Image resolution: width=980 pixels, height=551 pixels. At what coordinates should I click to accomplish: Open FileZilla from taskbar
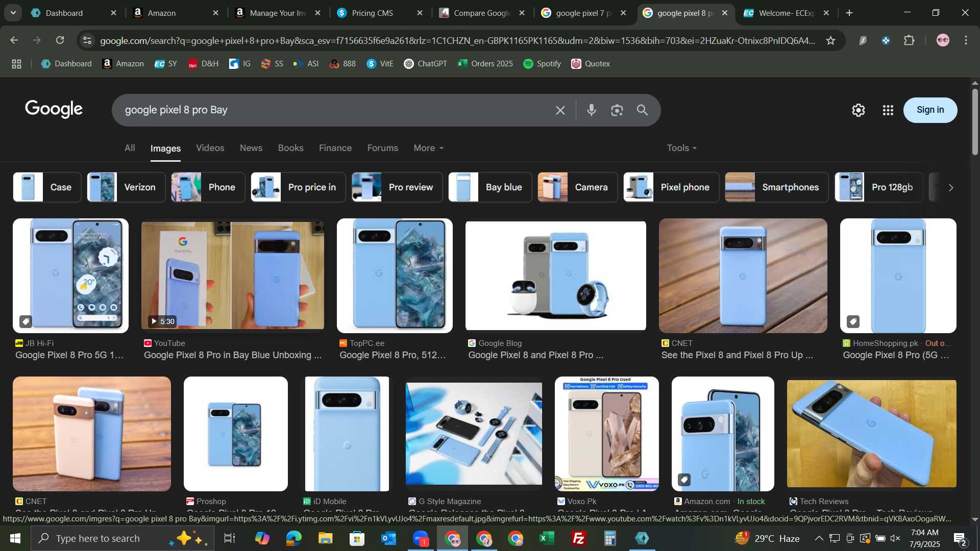tap(578, 538)
